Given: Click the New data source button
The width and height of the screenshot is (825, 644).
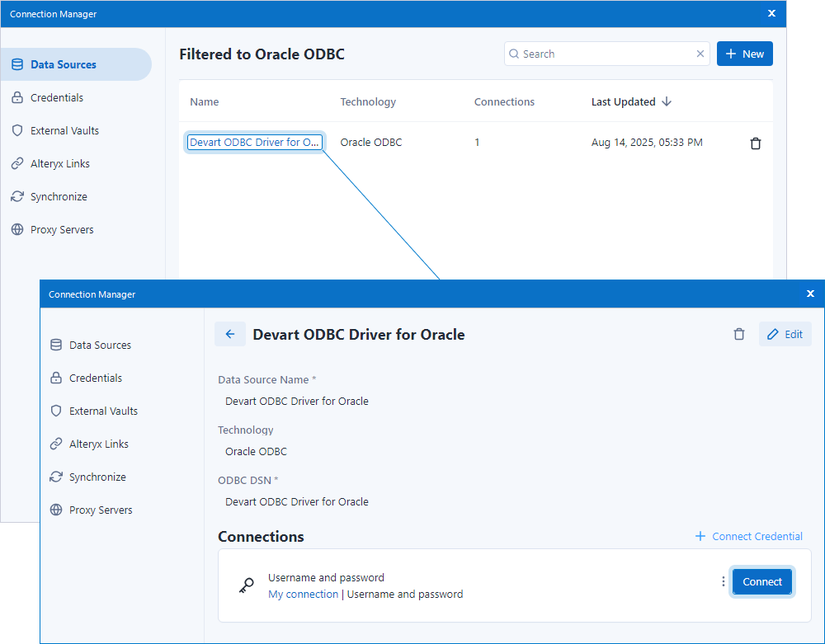Looking at the screenshot, I should (x=744, y=54).
